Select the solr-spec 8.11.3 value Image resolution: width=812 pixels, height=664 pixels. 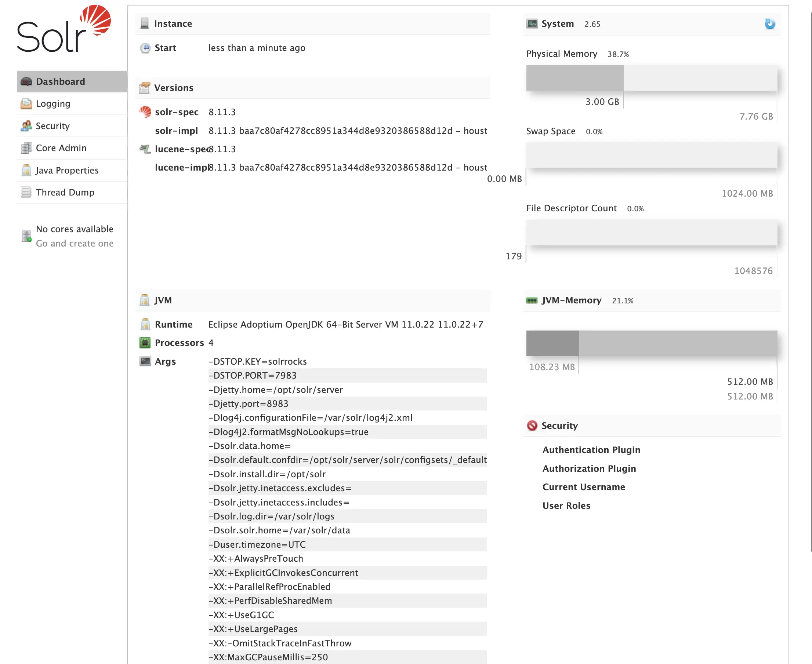[222, 112]
